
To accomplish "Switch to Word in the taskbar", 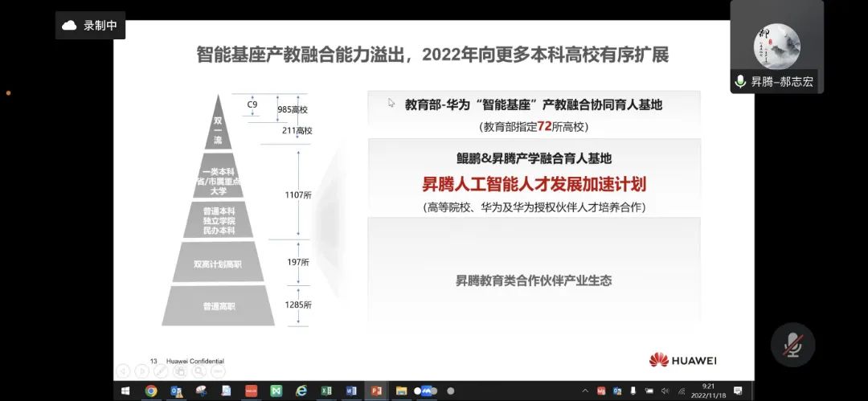I will click(351, 391).
